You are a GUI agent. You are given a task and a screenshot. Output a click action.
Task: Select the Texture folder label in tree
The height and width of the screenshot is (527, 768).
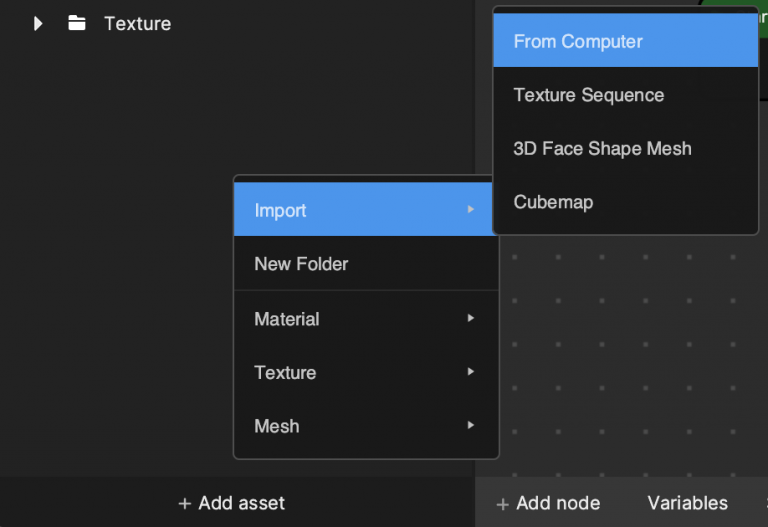(x=138, y=24)
